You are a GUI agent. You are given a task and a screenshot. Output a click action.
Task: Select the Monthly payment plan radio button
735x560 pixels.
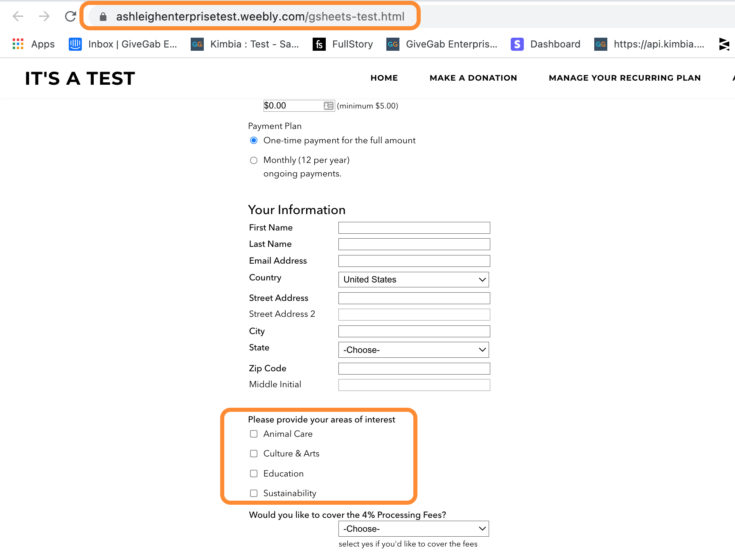pyautogui.click(x=254, y=160)
